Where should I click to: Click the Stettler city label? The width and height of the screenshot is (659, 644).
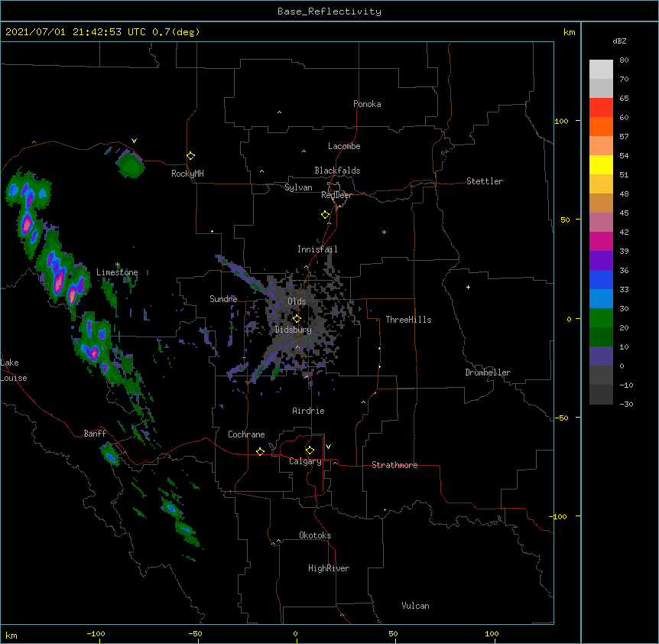coord(485,181)
